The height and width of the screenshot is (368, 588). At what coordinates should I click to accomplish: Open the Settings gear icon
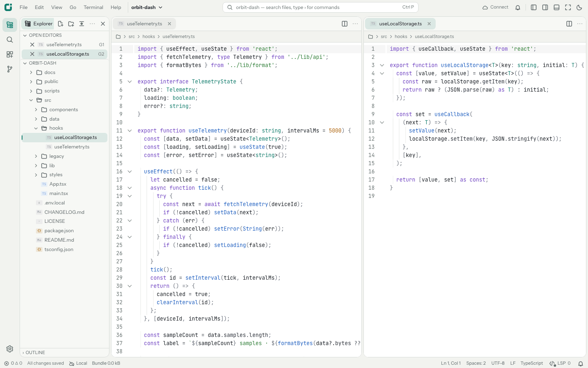pyautogui.click(x=10, y=349)
